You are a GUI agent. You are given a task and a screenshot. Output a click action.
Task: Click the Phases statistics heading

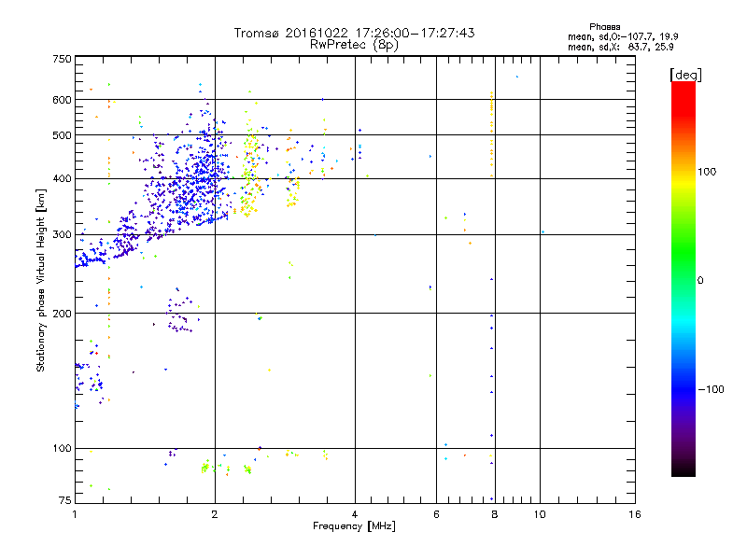[x=604, y=27]
